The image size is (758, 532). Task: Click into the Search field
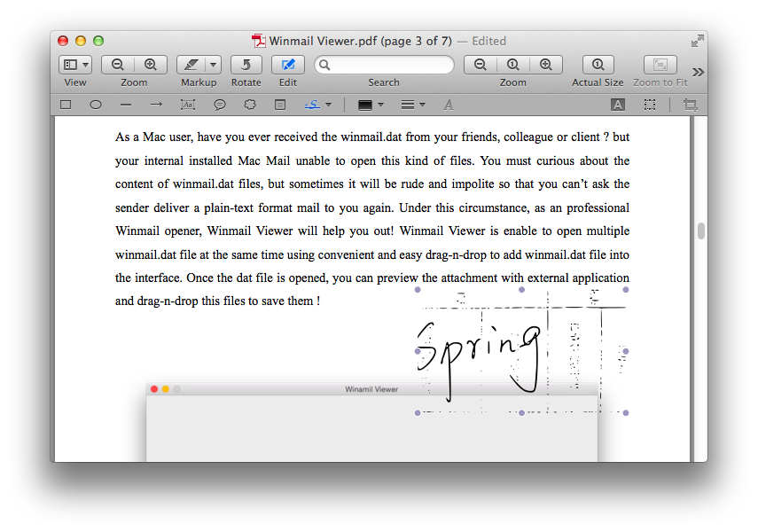(x=384, y=65)
